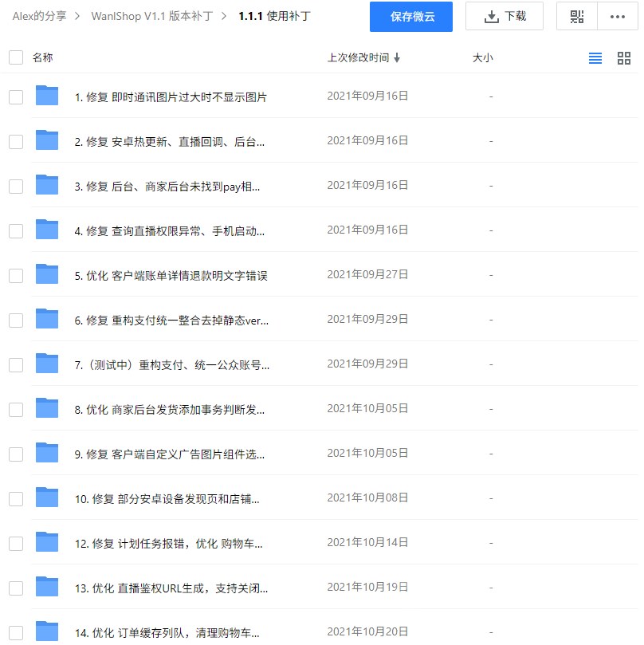Click the date 2021年09月27日
This screenshot has width=644, height=645.
(x=367, y=274)
